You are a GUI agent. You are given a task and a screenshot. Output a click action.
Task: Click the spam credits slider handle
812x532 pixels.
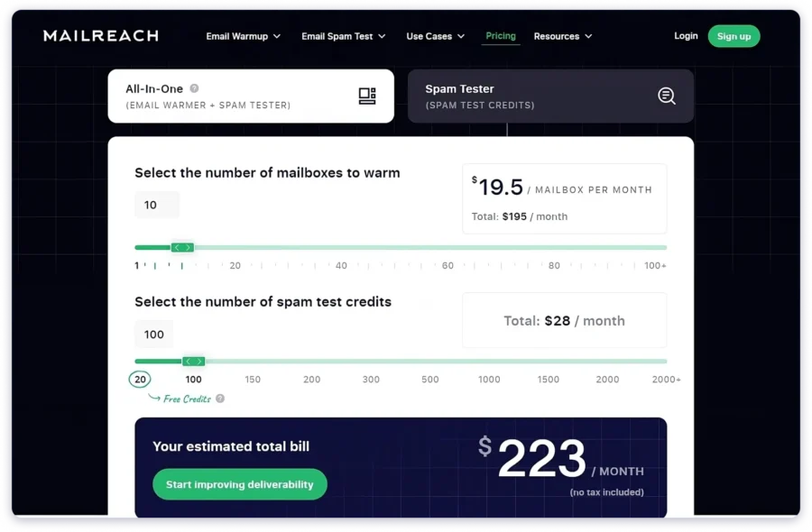pos(194,362)
